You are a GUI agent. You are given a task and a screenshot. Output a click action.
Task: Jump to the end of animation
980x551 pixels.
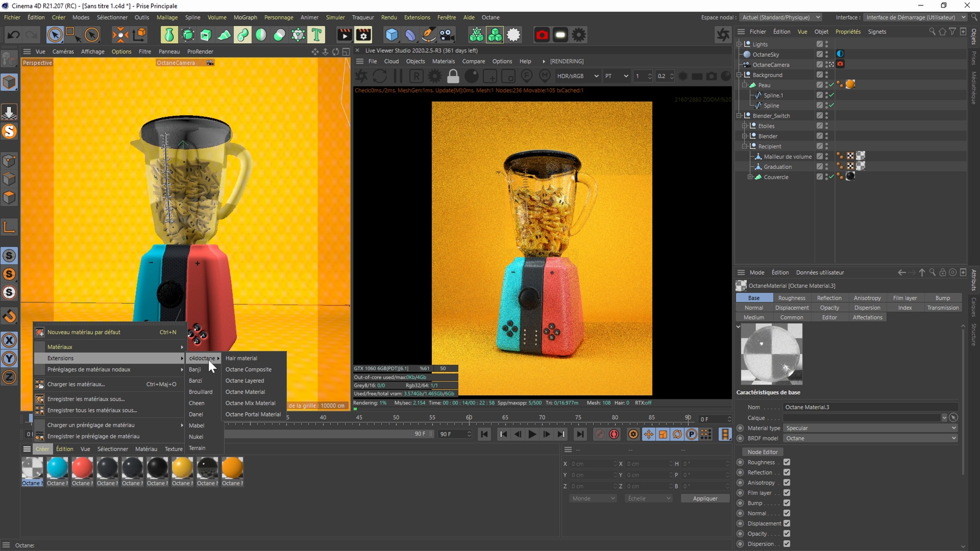point(580,434)
